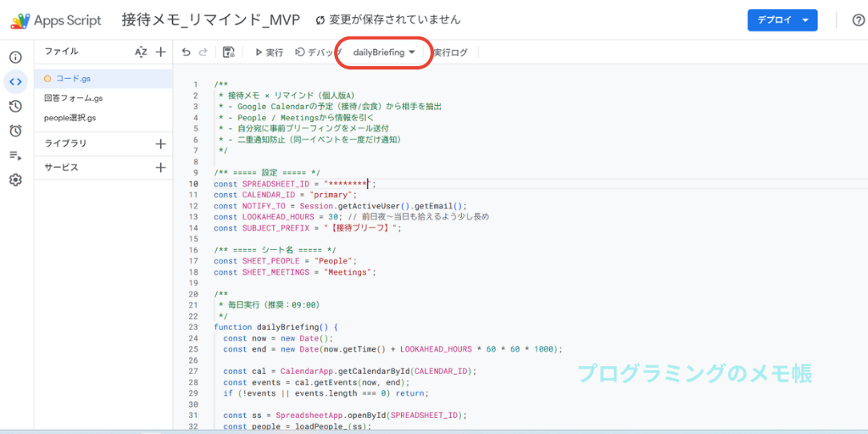868x434 pixels.
Task: Click the save project floppy icon
Action: pyautogui.click(x=228, y=53)
